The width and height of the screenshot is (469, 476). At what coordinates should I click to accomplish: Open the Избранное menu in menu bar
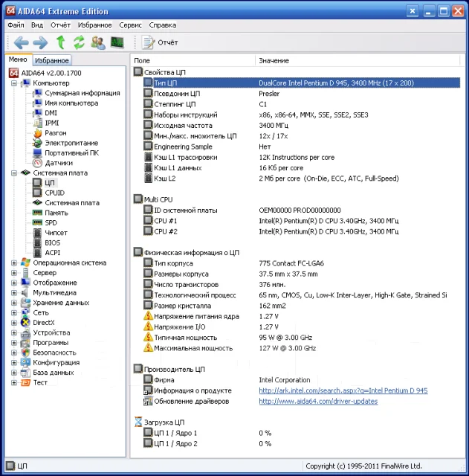coord(94,25)
